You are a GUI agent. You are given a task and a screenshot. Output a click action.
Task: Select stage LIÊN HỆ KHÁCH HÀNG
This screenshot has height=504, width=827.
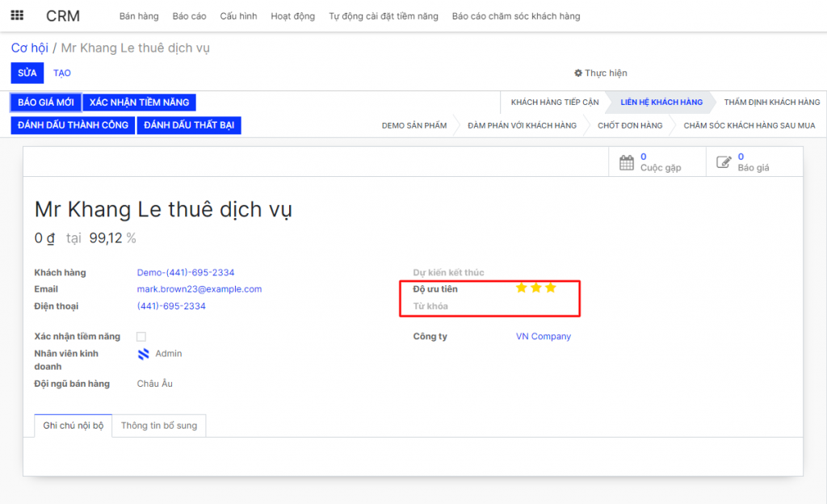tap(661, 103)
